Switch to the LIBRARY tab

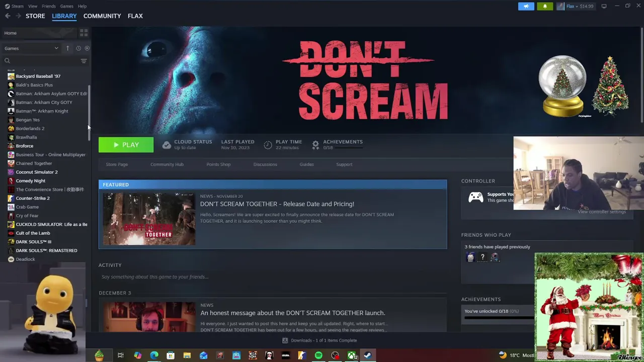[x=64, y=16]
